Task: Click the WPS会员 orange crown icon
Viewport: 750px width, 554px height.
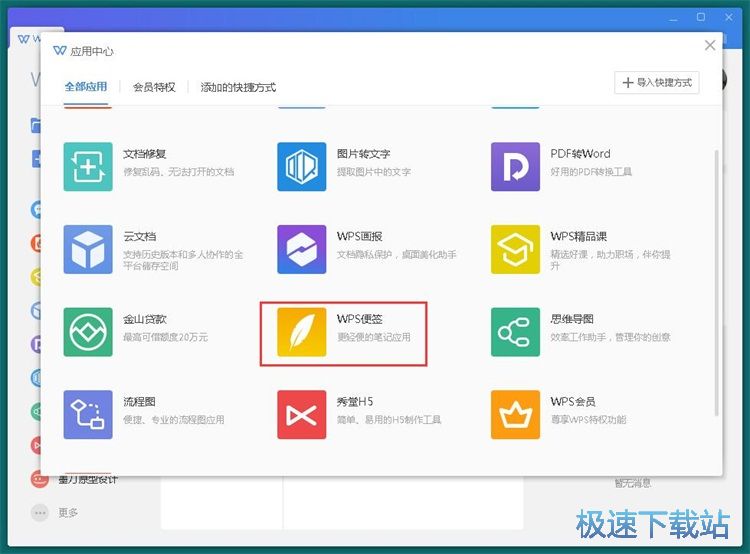Action: pos(516,415)
